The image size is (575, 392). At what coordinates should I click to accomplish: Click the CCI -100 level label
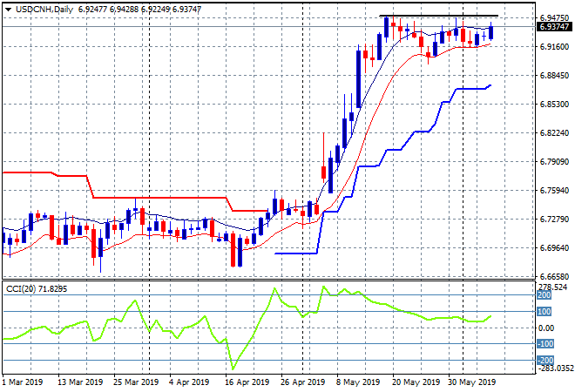(545, 344)
